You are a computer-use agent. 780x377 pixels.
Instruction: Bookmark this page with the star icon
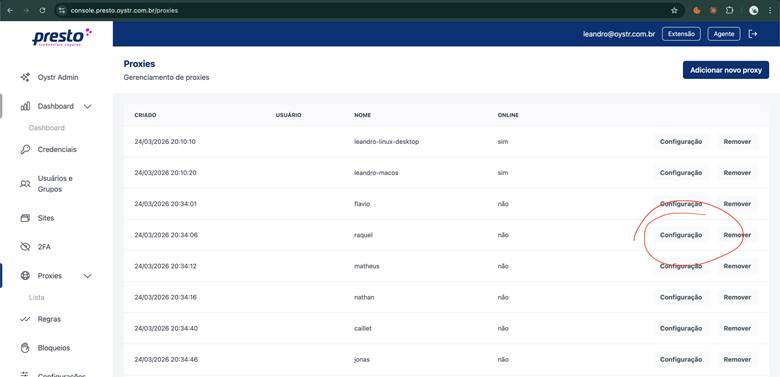(674, 10)
